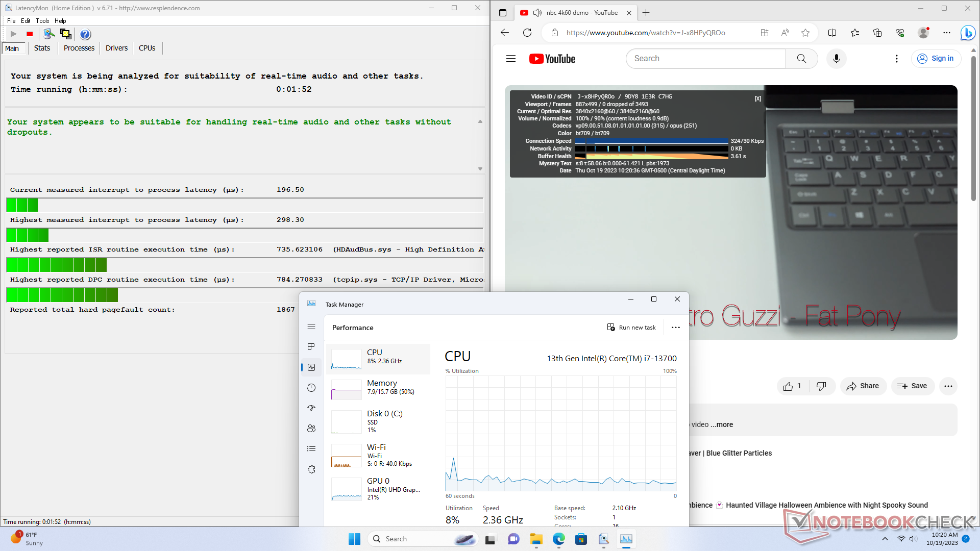Click the LatencyMon help question-mark icon
This screenshot has height=551, width=980.
click(x=85, y=34)
